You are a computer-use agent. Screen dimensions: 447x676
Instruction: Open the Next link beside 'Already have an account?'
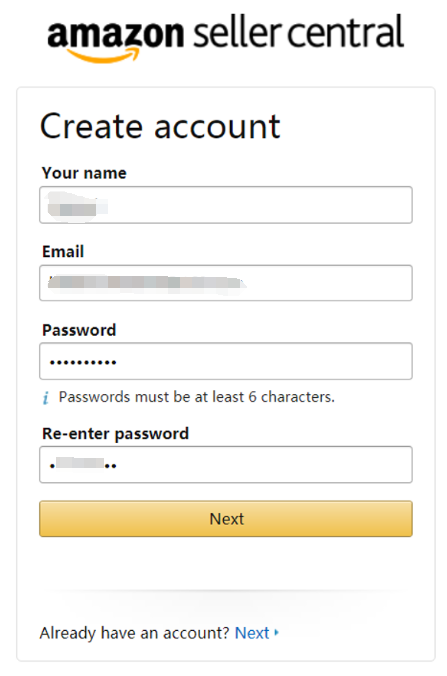(x=252, y=633)
